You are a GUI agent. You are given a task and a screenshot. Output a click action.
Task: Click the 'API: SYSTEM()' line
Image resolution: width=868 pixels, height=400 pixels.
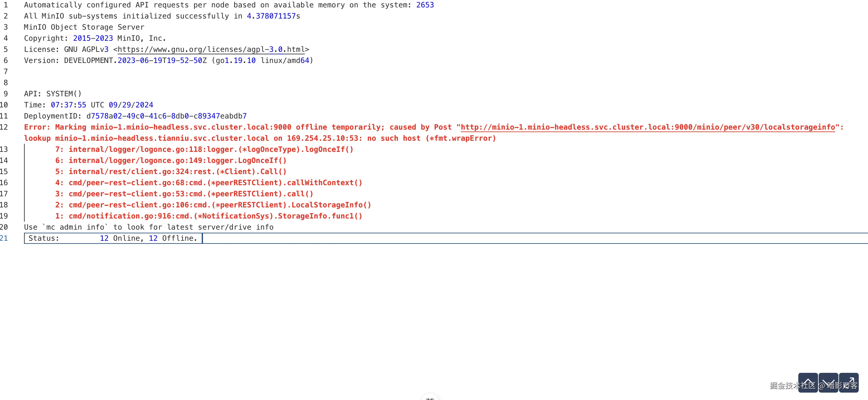52,94
